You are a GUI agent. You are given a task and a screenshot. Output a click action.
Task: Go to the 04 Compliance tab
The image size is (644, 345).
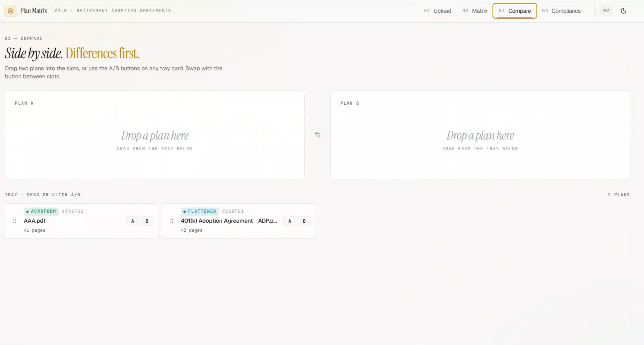point(561,11)
